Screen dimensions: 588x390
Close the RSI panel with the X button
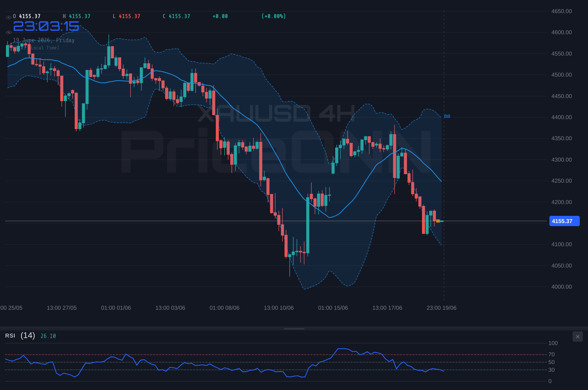578,336
